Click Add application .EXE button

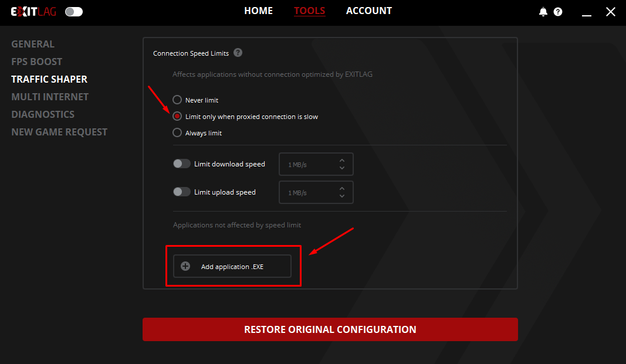[232, 266]
